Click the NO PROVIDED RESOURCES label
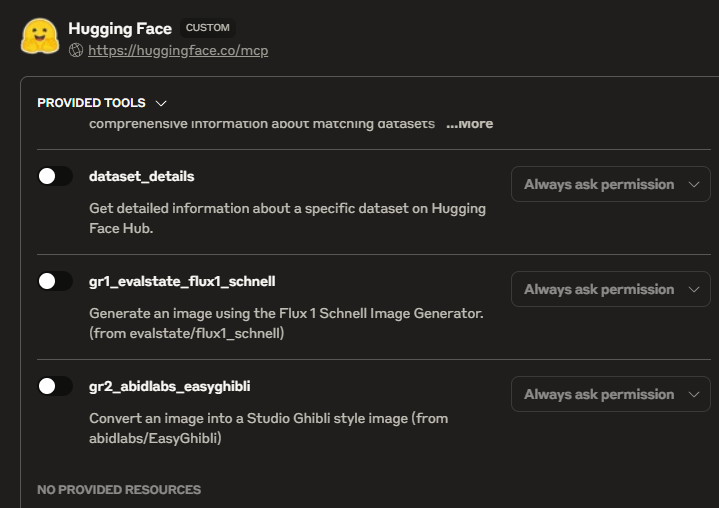This screenshot has height=508, width=719. pos(119,490)
